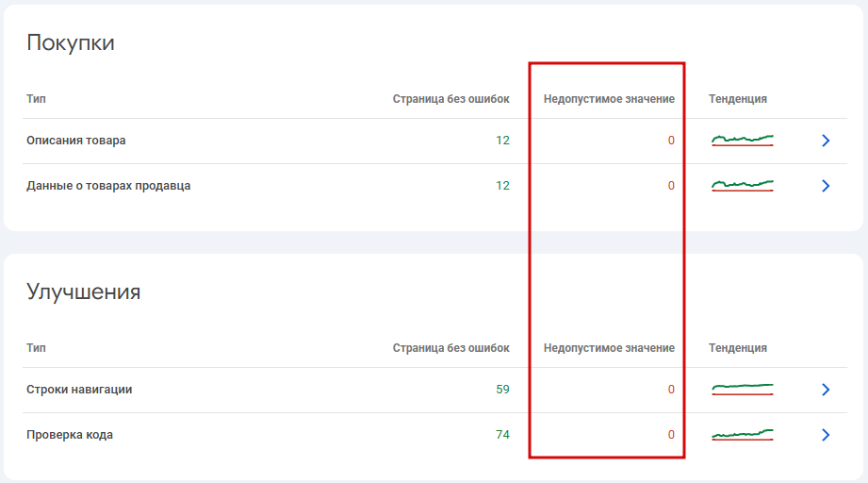Click Тип column header in Покупки table

tap(36, 99)
